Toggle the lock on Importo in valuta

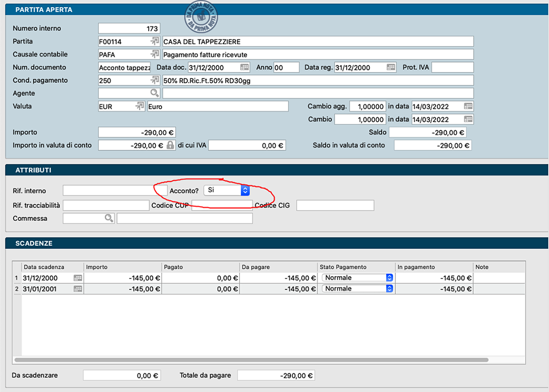[x=170, y=145]
